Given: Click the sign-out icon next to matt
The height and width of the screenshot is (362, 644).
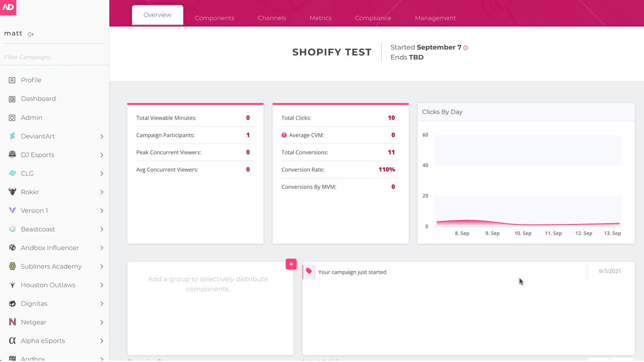Looking at the screenshot, I should 31,34.
